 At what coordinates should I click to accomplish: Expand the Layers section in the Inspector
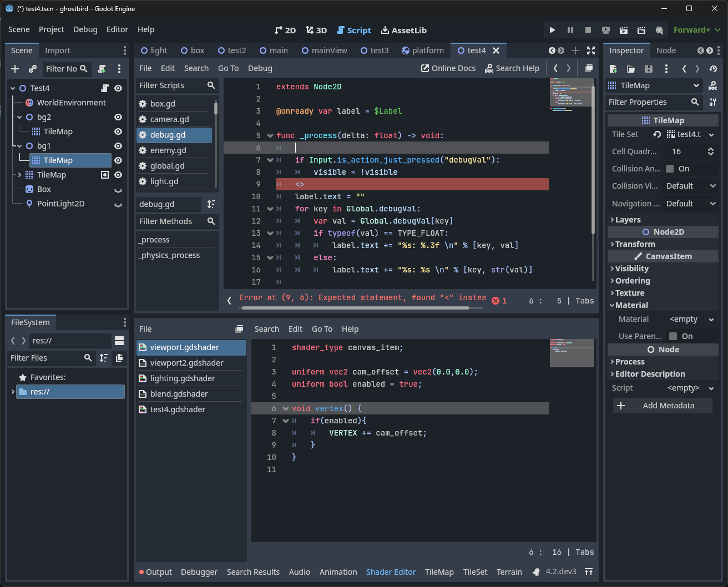626,220
